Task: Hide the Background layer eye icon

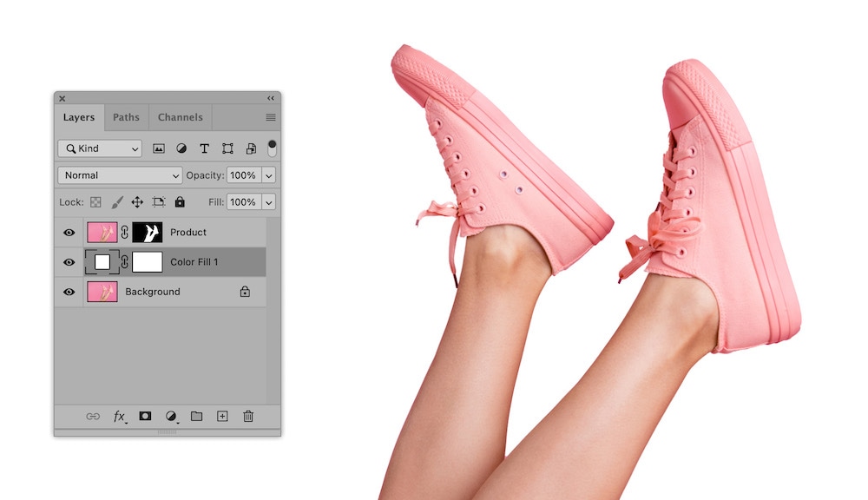Action: 69,292
